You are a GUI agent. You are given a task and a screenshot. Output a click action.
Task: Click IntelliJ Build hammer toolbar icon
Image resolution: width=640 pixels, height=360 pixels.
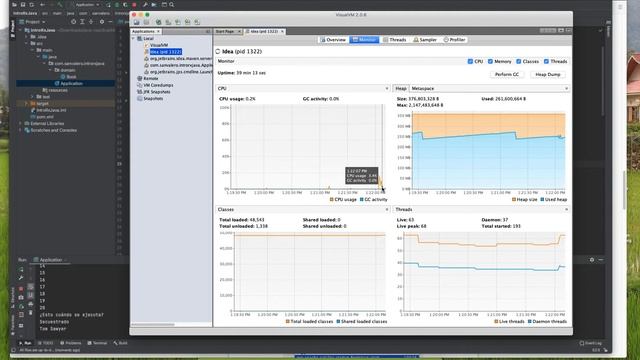click(60, 5)
